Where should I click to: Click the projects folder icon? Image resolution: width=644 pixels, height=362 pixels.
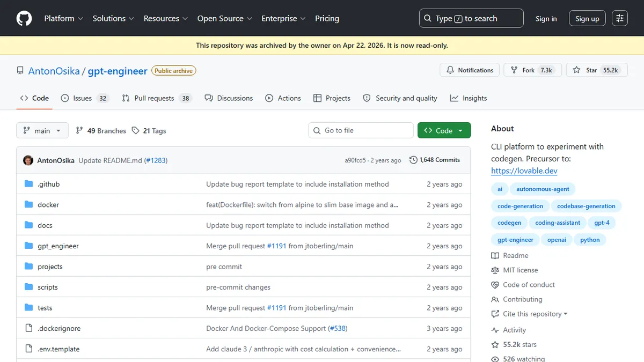coord(29,267)
